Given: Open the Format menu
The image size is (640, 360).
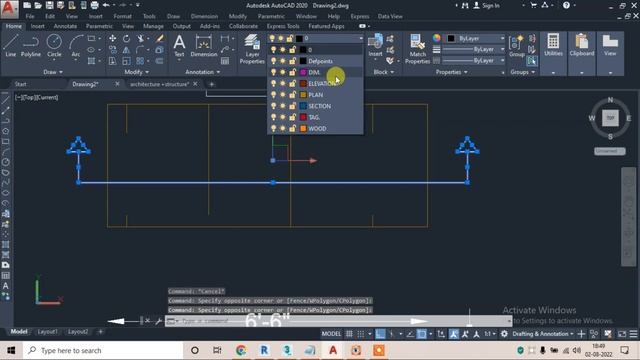Looking at the screenshot, I should click(x=122, y=16).
